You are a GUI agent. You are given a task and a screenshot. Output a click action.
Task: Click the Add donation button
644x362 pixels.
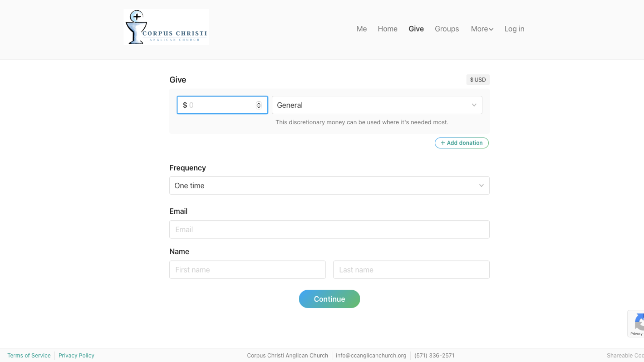[462, 143]
